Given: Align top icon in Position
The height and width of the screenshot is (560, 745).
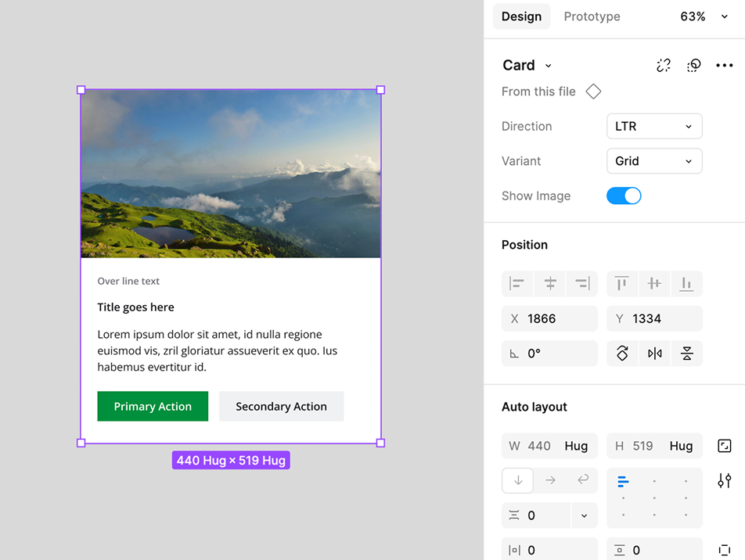Looking at the screenshot, I should tap(622, 284).
